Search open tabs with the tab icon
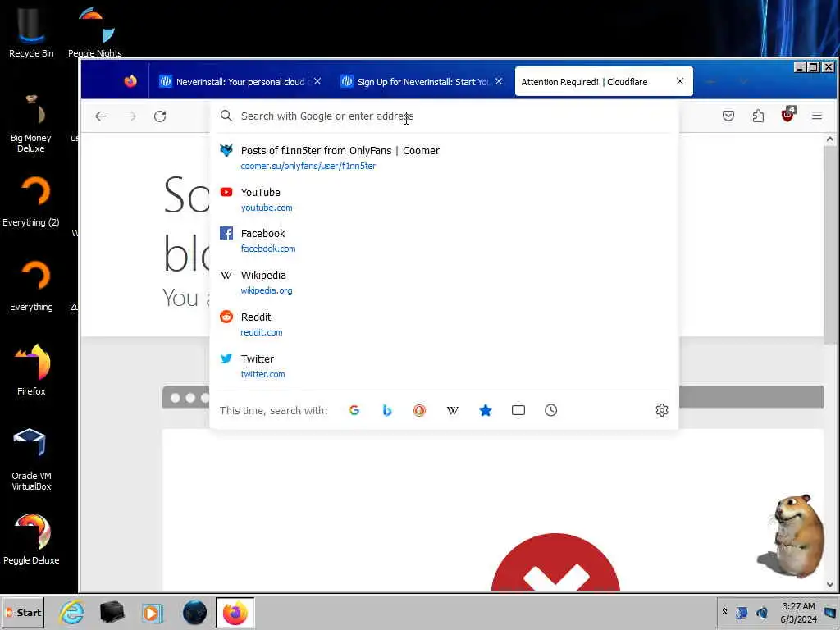840x630 pixels. (x=518, y=410)
